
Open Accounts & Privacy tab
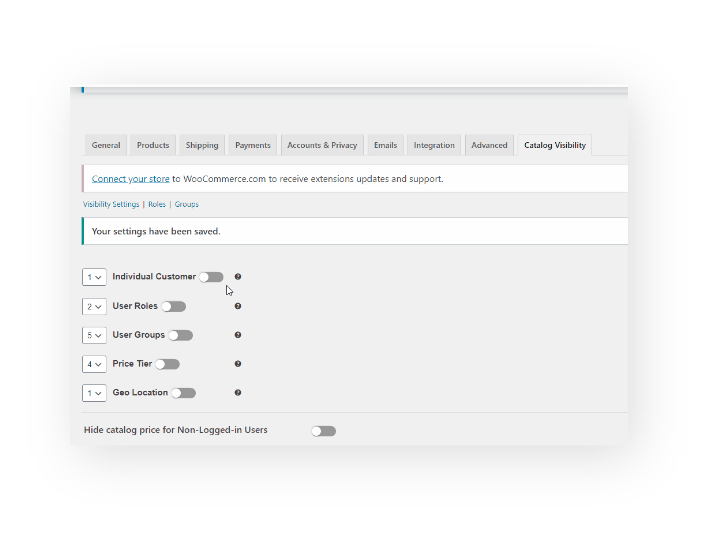coord(322,145)
